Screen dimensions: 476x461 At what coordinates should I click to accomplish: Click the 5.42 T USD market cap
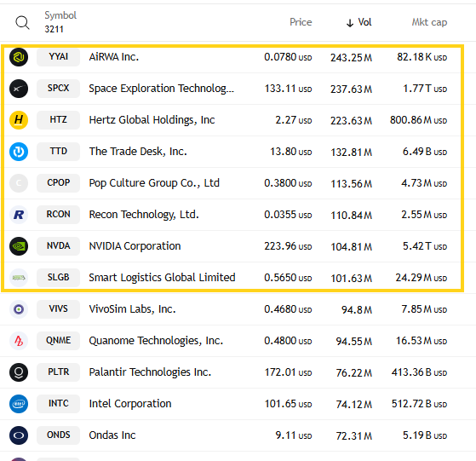click(x=425, y=246)
